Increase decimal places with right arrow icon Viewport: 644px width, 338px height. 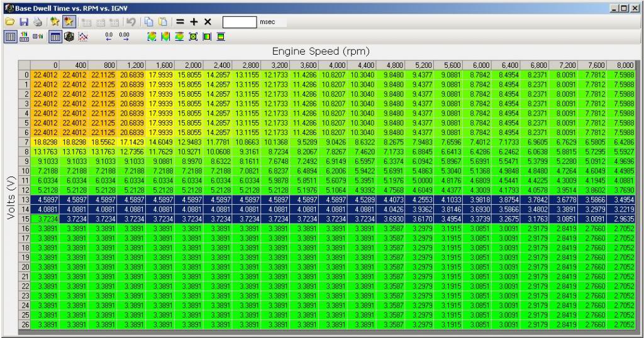124,36
